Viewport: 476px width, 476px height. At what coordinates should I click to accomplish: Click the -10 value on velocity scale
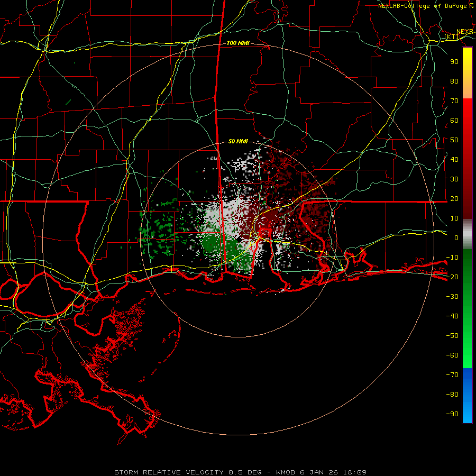pyautogui.click(x=452, y=258)
